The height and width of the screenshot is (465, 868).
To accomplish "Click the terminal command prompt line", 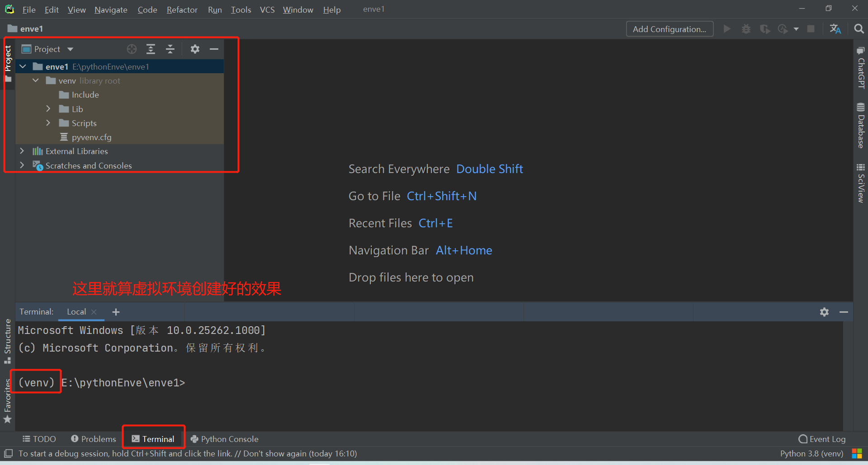I will pos(102,383).
